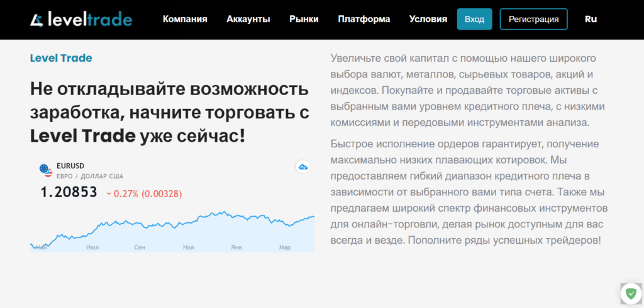Click the Июл label on chart axis
This screenshot has height=308, width=644.
coord(92,248)
